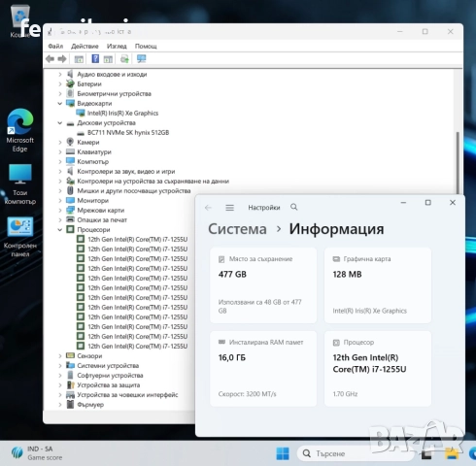
Task: Expand Устройства за защита node
Action: pyautogui.click(x=60, y=384)
